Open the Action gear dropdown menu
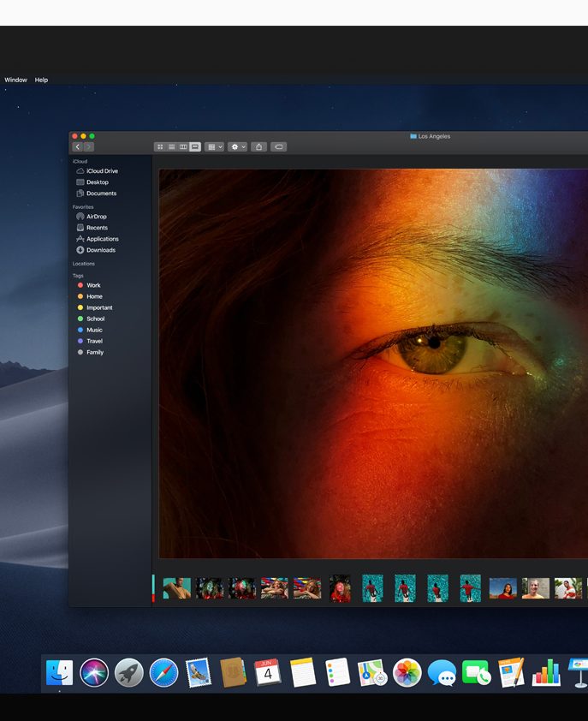Image resolution: width=588 pixels, height=721 pixels. (x=237, y=147)
